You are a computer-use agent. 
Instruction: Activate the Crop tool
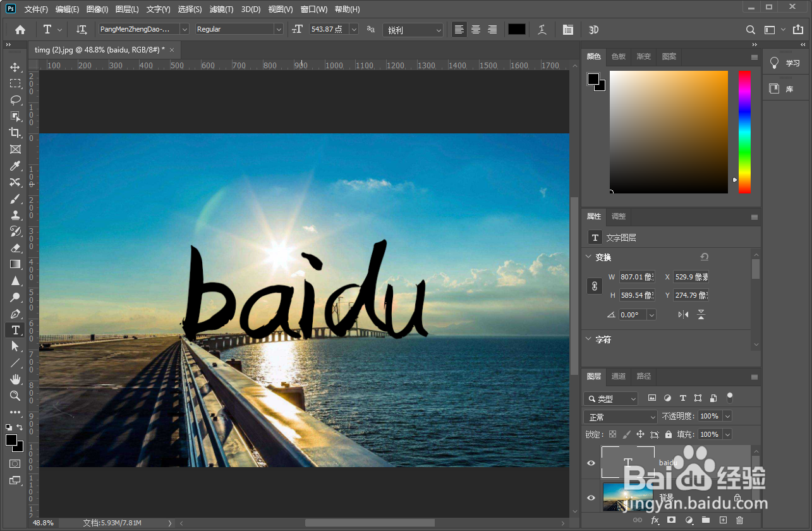tap(15, 133)
